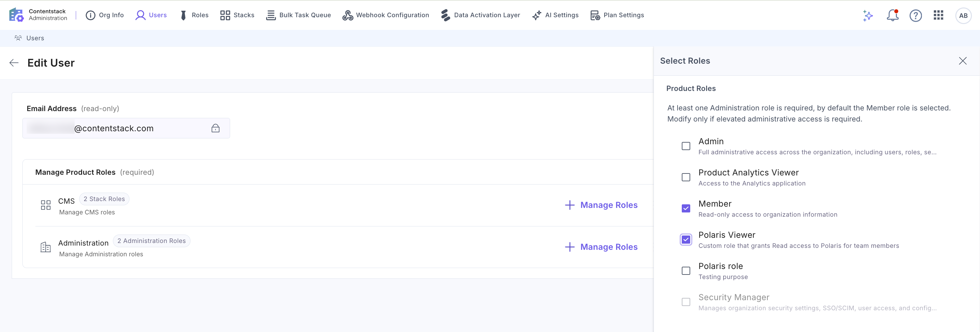Click Manage Roles for Administration
980x332 pixels.
pyautogui.click(x=601, y=247)
